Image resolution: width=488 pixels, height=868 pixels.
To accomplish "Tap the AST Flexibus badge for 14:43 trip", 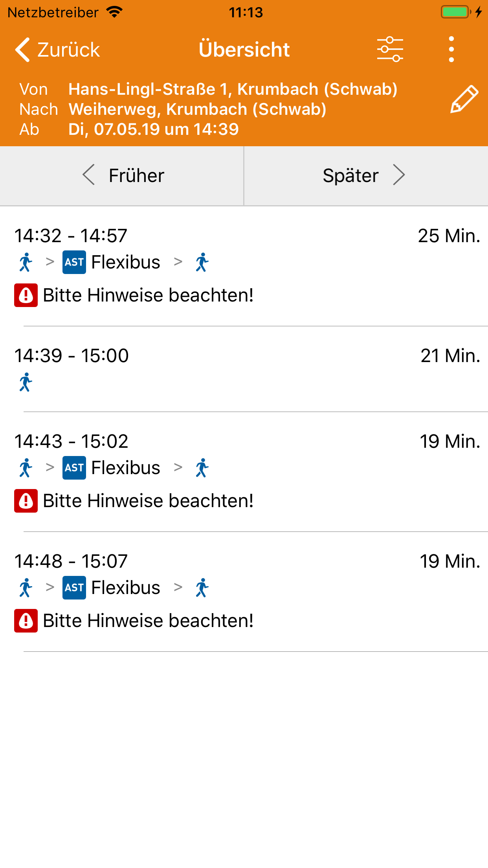I will 74,468.
